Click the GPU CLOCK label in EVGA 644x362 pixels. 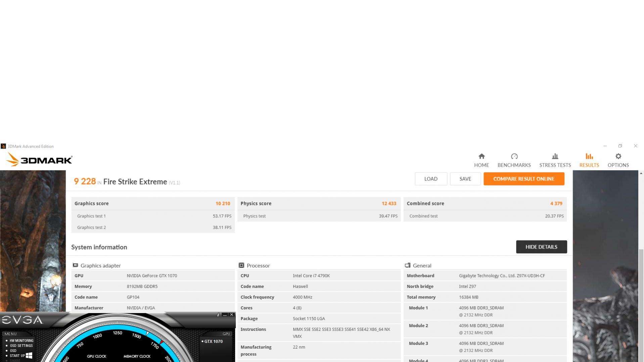(96, 356)
